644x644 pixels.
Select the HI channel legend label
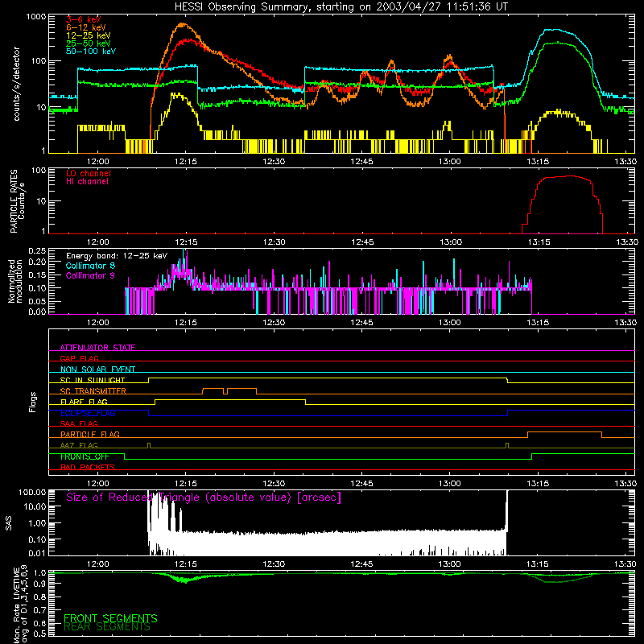click(87, 182)
